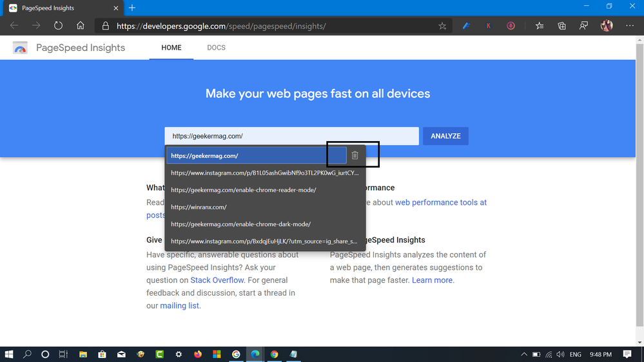Open Microsoft Edge from taskbar
The width and height of the screenshot is (644, 362).
click(255, 354)
